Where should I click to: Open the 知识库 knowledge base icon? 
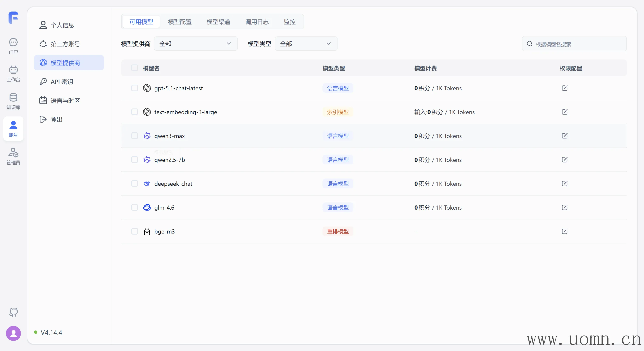tap(13, 101)
